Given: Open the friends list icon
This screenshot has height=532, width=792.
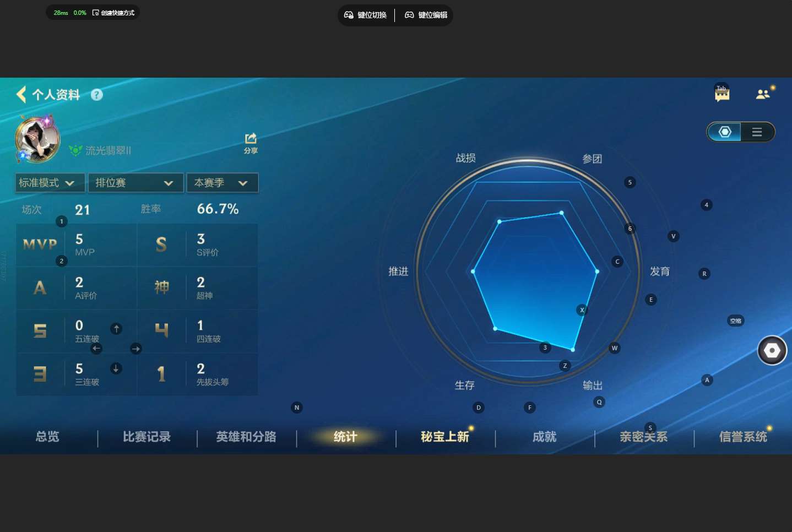Looking at the screenshot, I should coord(763,94).
